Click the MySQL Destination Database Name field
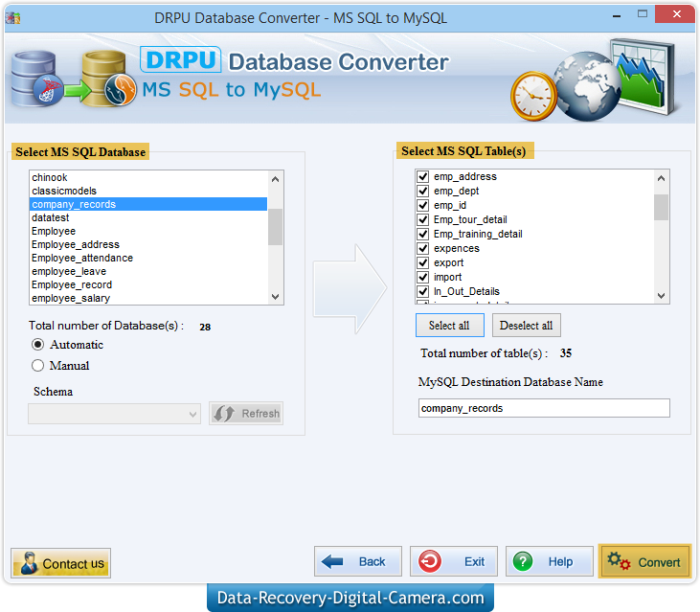 pyautogui.click(x=544, y=408)
